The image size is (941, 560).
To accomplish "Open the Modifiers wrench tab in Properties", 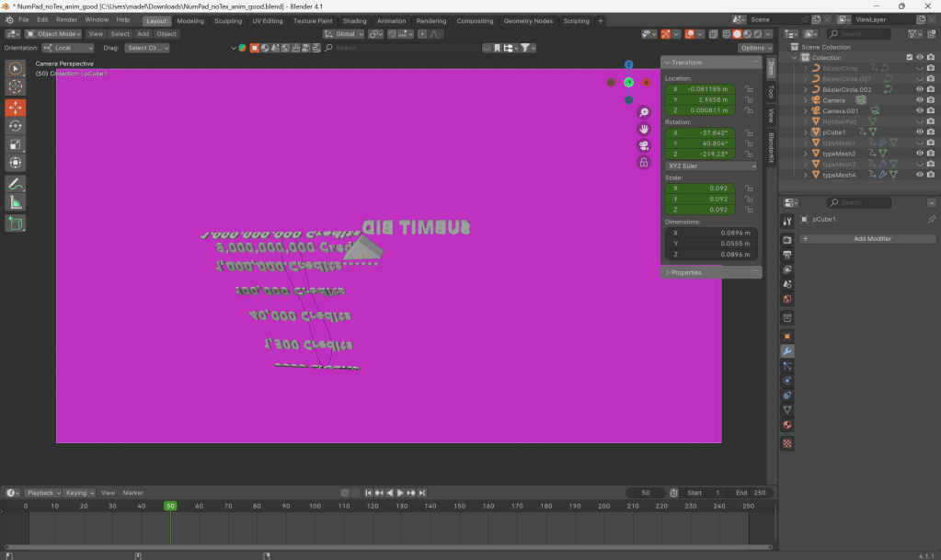I will coord(787,351).
